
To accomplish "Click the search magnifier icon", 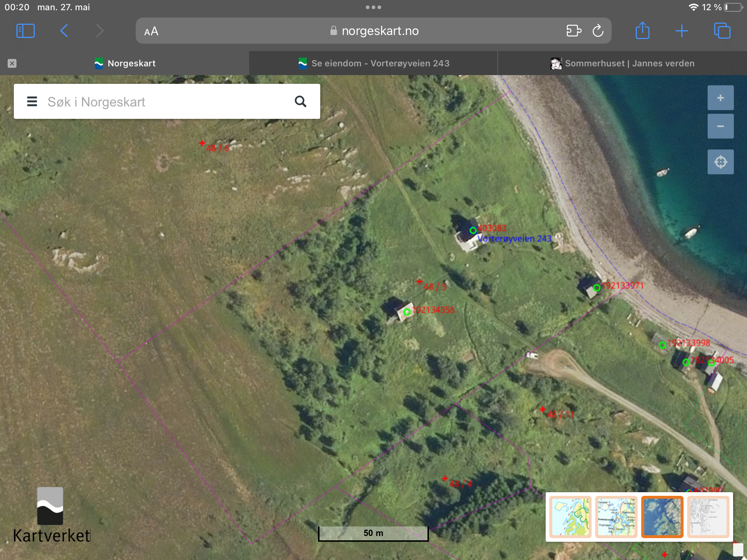I will 300,101.
